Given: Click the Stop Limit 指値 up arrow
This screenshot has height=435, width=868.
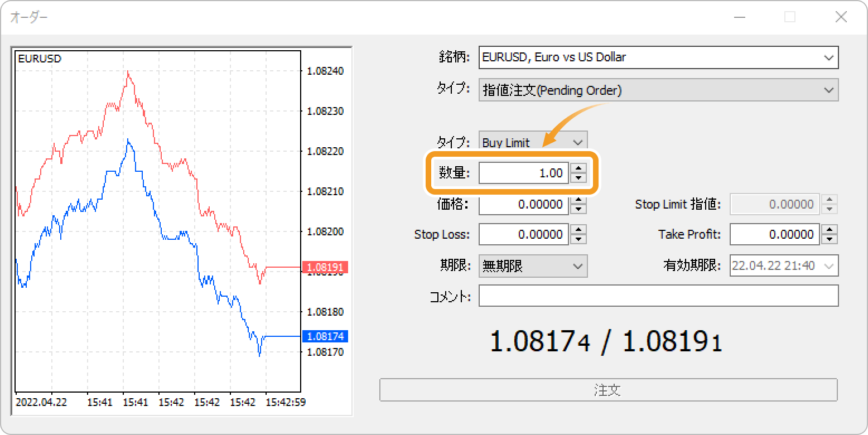Looking at the screenshot, I should 830,199.
